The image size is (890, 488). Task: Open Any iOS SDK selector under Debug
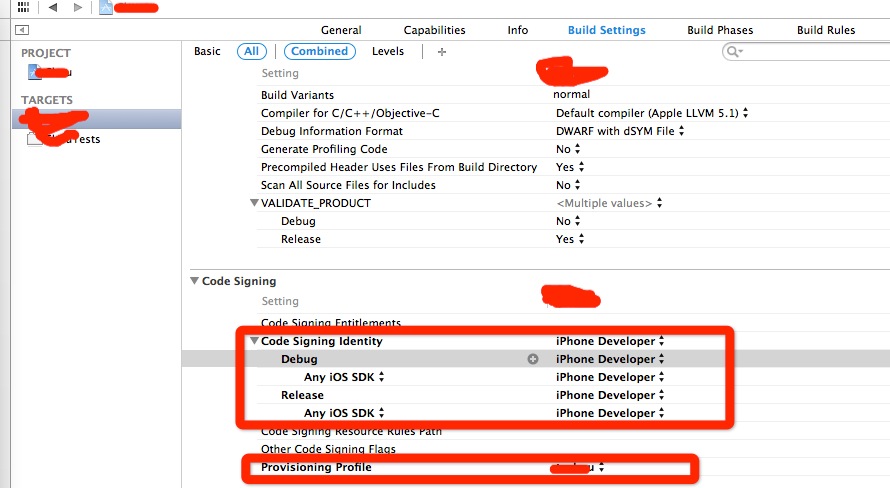(x=344, y=377)
